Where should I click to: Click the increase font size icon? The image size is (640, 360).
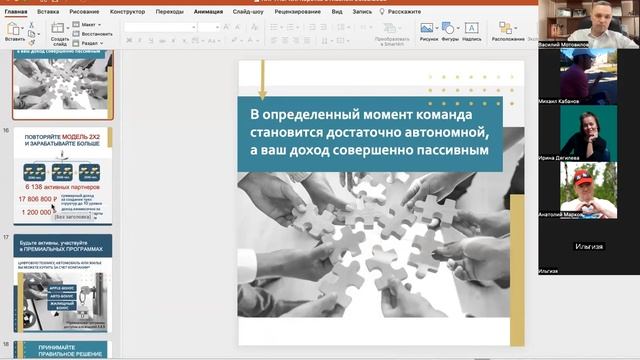pos(226,27)
